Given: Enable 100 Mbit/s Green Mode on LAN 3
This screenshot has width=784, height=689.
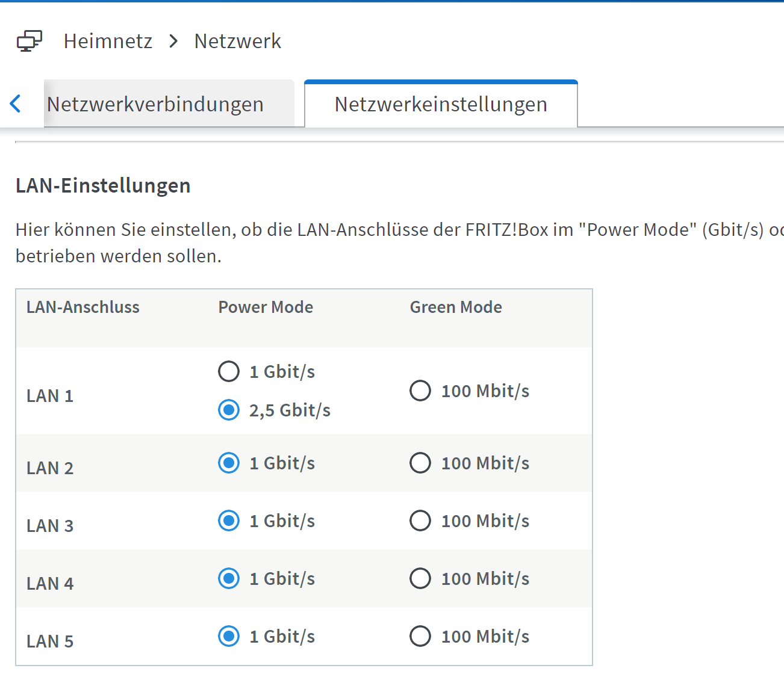Looking at the screenshot, I should click(420, 521).
